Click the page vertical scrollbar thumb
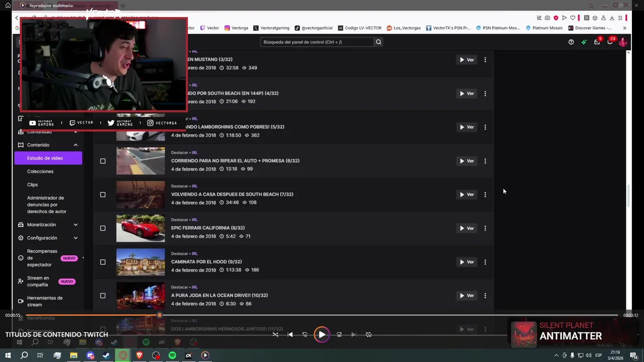 click(628, 196)
